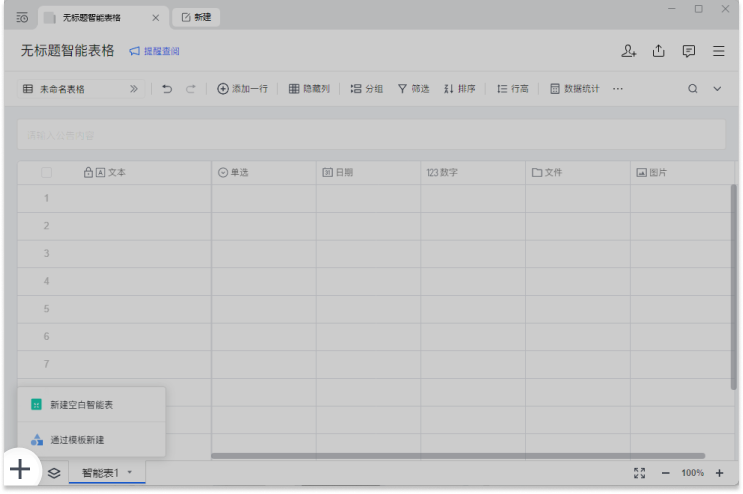Open the hamburger menu in header
This screenshot has height=494, width=743.
tap(719, 51)
